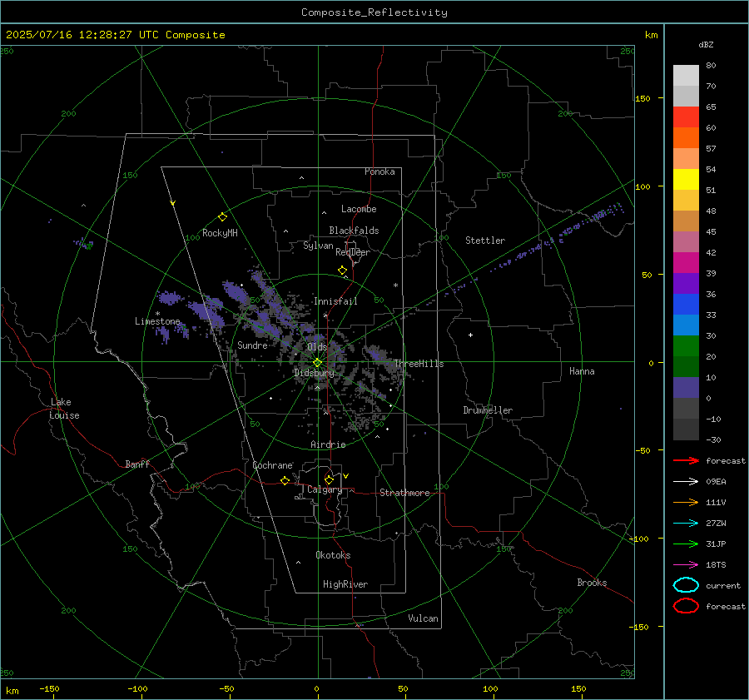Click the Olds city label
Viewport: 749px width, 700px height.
[317, 347]
